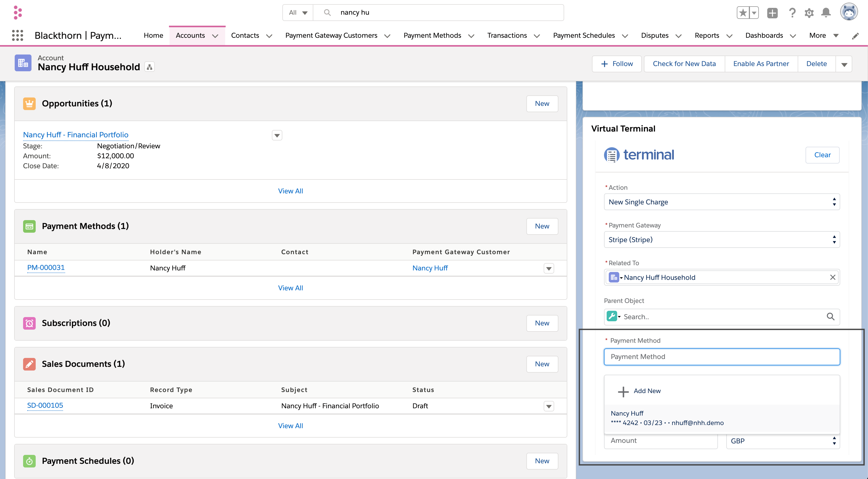This screenshot has width=868, height=479.
Task: Select the Contacts menu tab
Action: (245, 35)
